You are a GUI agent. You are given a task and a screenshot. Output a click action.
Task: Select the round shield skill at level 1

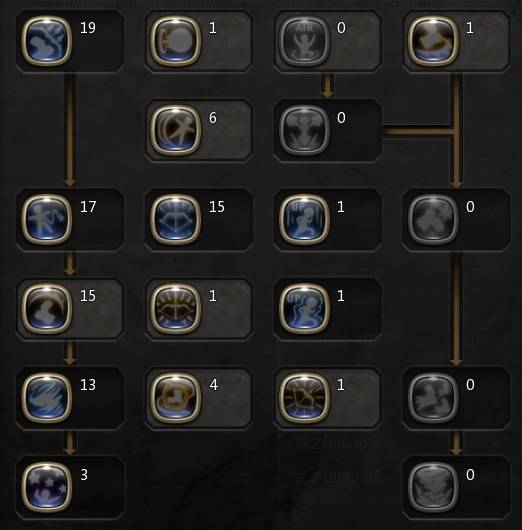[x=175, y=41]
